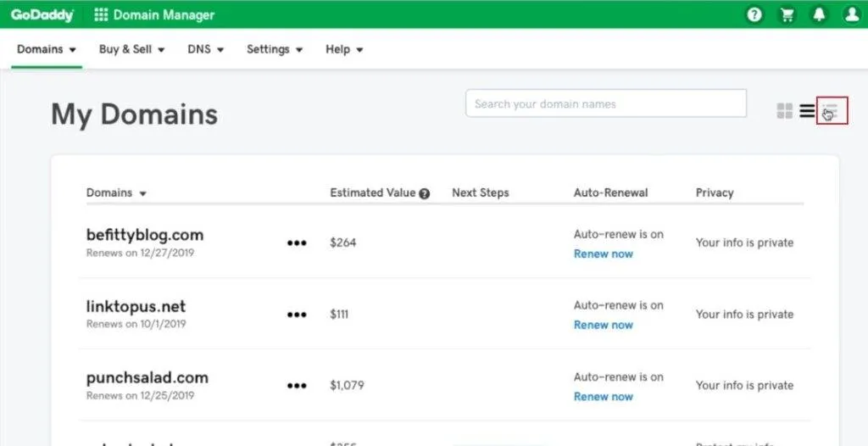868x446 pixels.
Task: Open the shopping cart icon
Action: 787,15
